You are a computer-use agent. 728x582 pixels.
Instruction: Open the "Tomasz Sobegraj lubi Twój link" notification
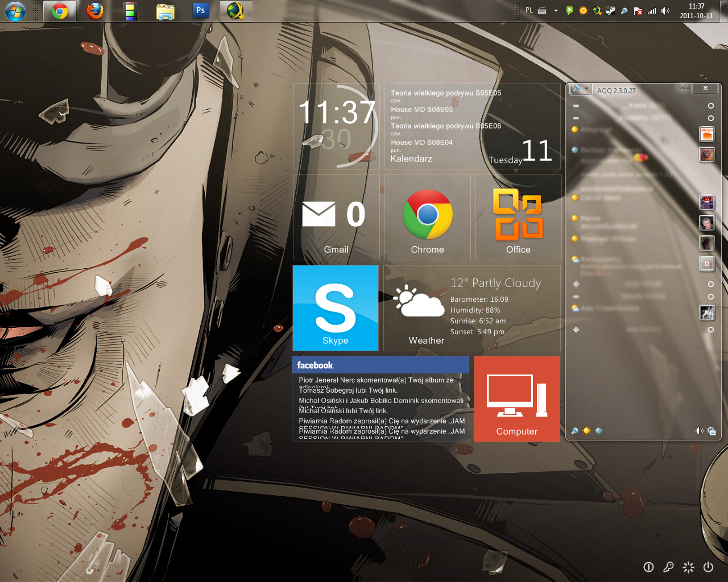point(348,390)
